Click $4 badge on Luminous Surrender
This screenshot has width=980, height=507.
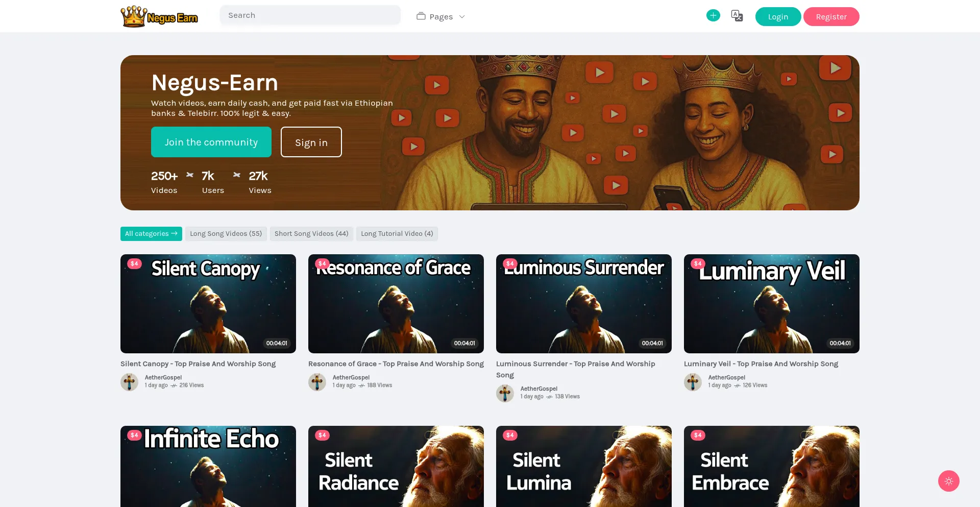[x=510, y=263]
